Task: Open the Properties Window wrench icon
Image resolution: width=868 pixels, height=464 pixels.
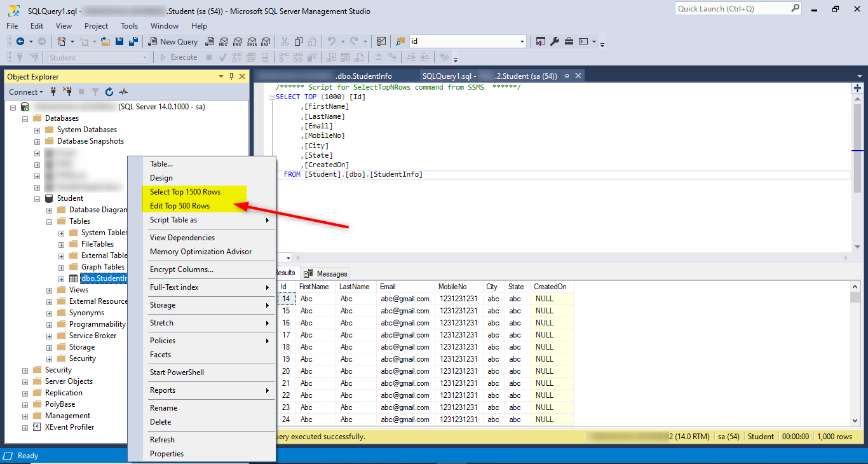Action: pyautogui.click(x=555, y=41)
